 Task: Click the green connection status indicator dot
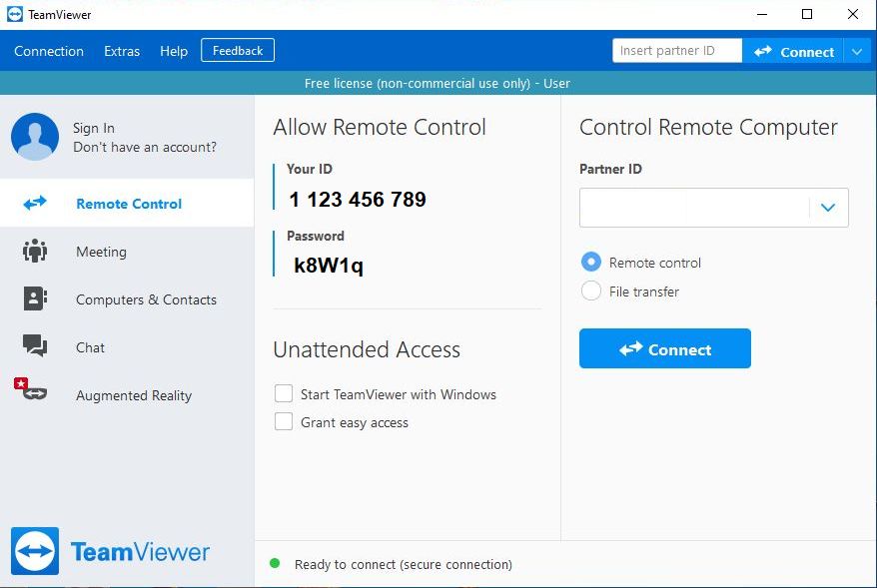coord(275,564)
